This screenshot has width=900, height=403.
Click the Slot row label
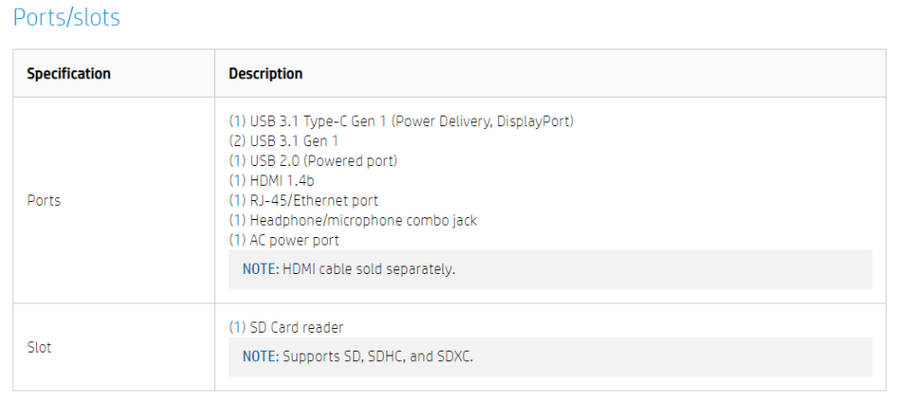click(x=38, y=347)
